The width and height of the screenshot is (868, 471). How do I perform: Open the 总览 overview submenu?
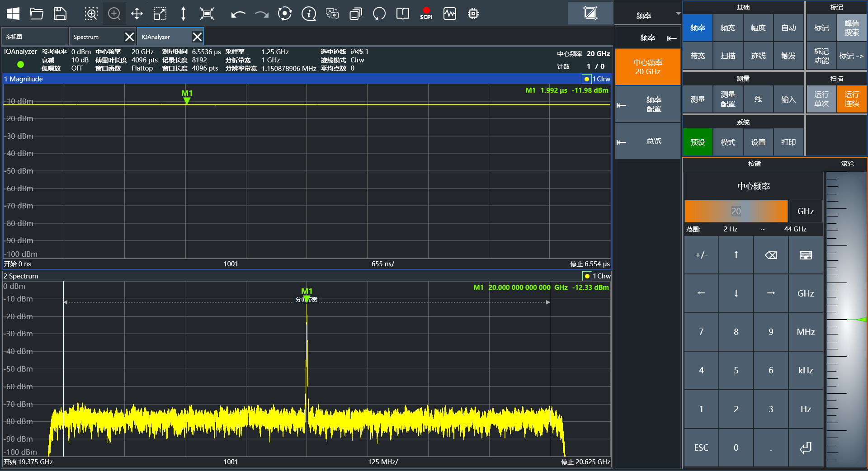tap(648, 141)
